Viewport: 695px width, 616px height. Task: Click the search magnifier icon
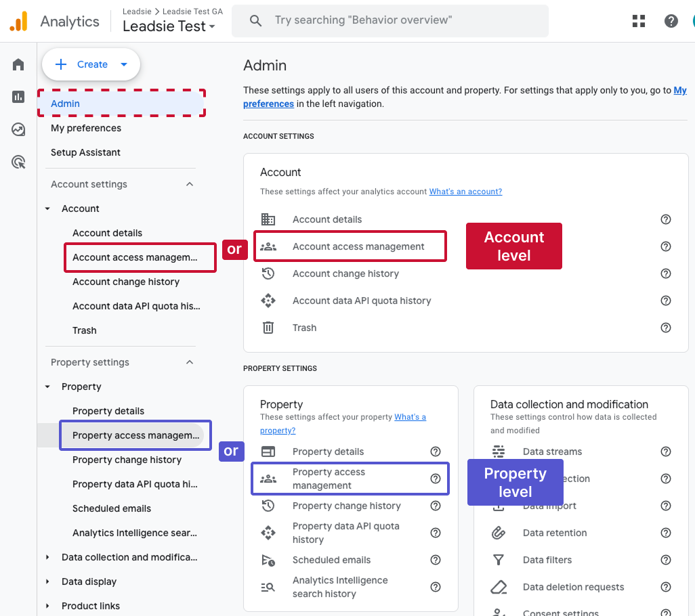coord(255,20)
